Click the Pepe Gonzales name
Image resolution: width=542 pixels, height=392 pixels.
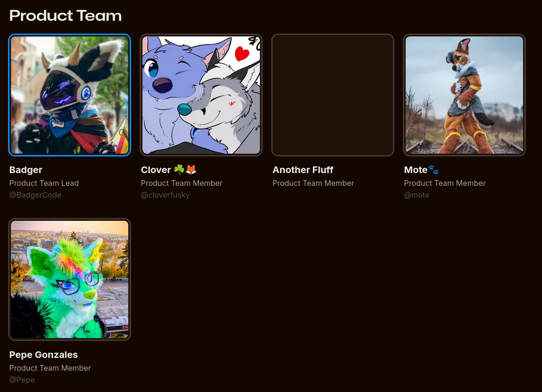(x=44, y=355)
